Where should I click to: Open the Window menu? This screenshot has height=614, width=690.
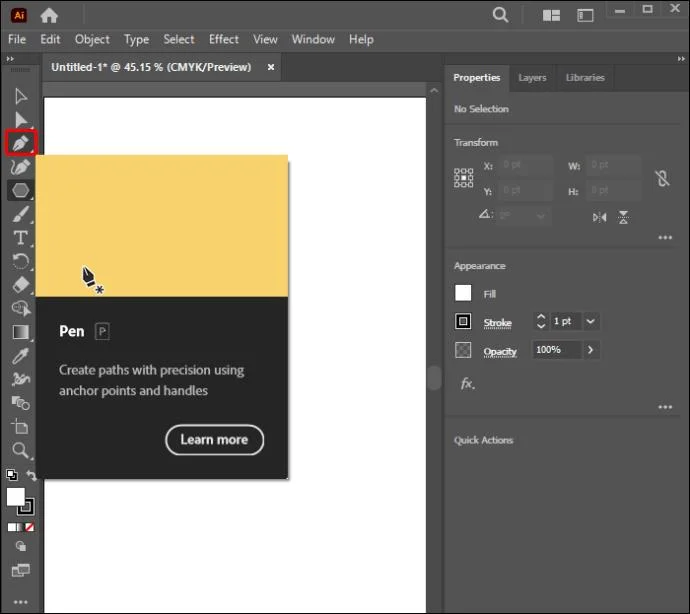313,39
